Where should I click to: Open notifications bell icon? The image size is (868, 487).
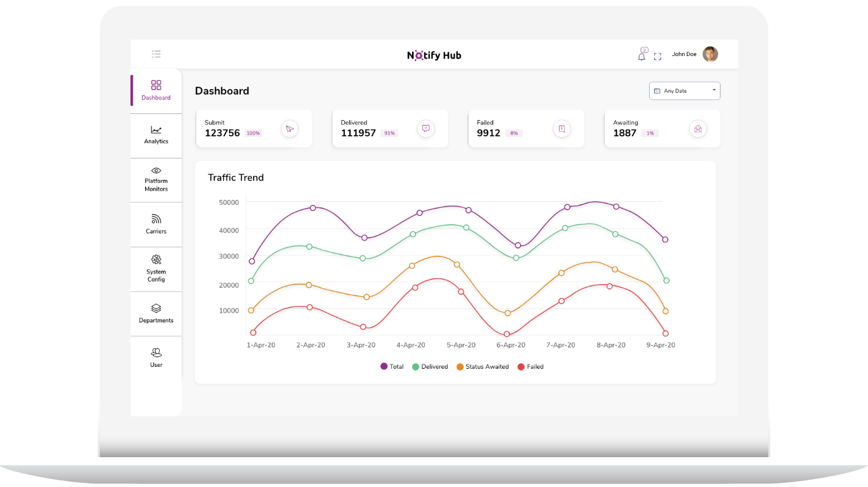[641, 56]
